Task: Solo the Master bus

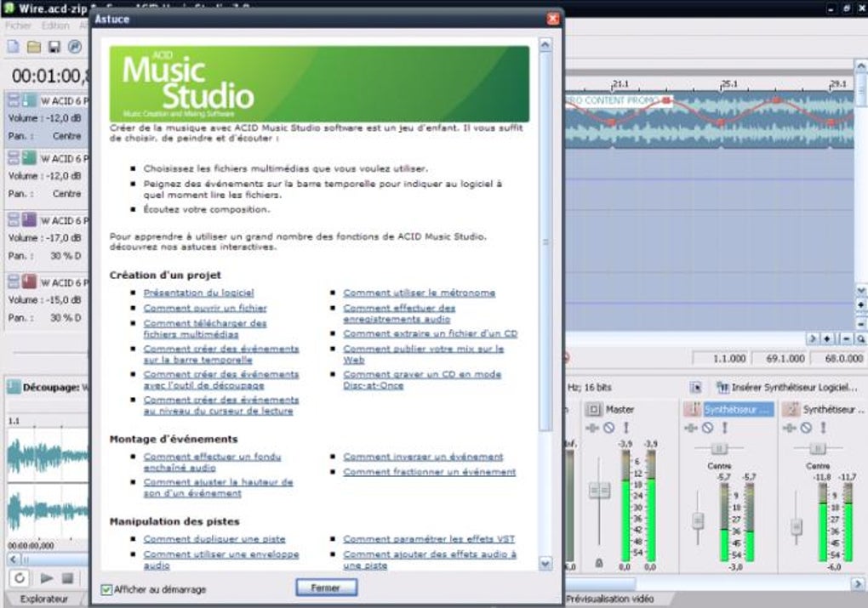Action: pyautogui.click(x=626, y=428)
